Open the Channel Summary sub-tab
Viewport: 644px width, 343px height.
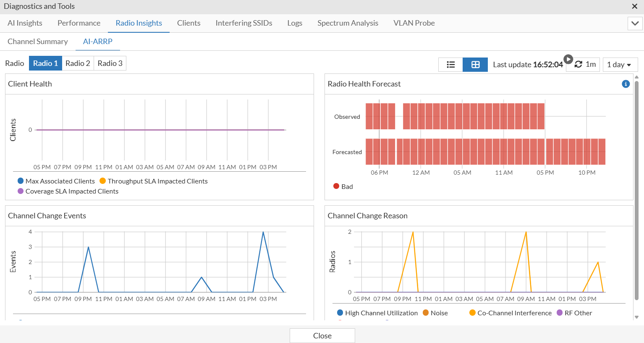pos(38,42)
